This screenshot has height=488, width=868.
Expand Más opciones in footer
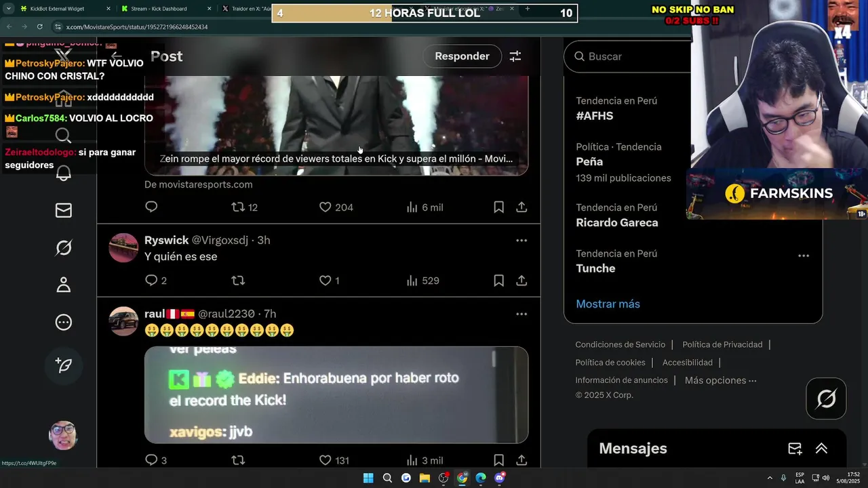pos(720,380)
